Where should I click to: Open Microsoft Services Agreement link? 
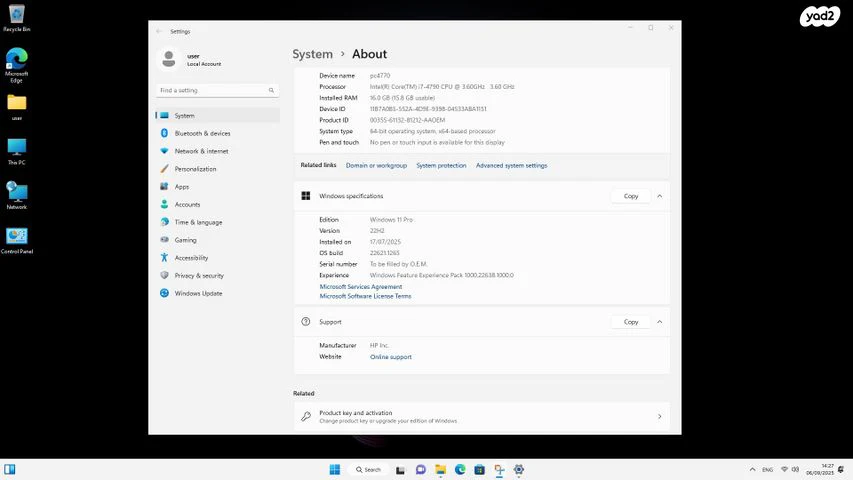tap(361, 287)
